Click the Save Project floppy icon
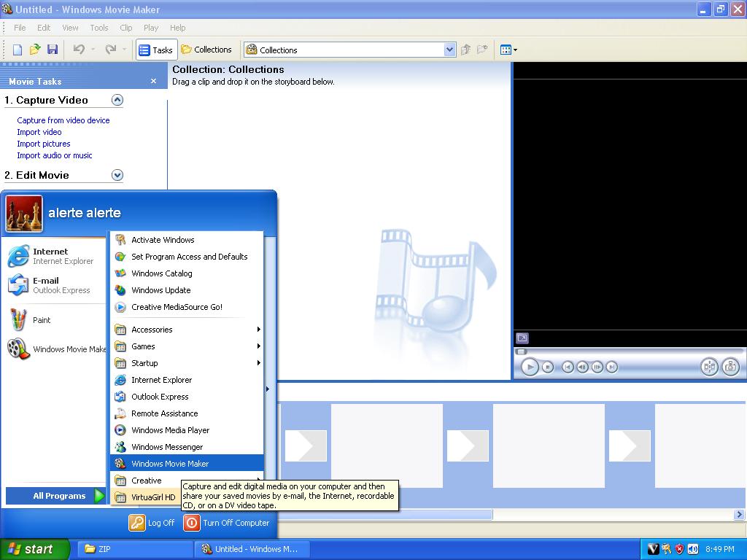The width and height of the screenshot is (747, 560). pyautogui.click(x=53, y=50)
